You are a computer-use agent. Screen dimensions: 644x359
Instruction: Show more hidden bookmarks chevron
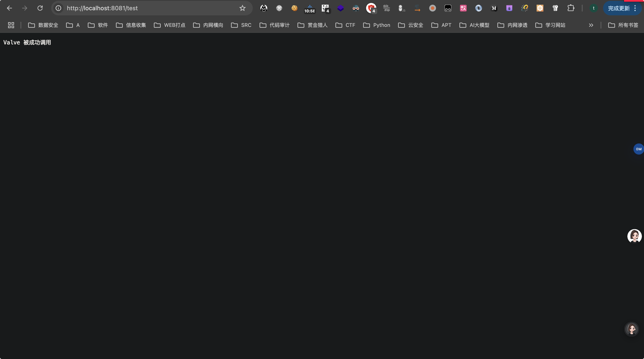point(591,25)
